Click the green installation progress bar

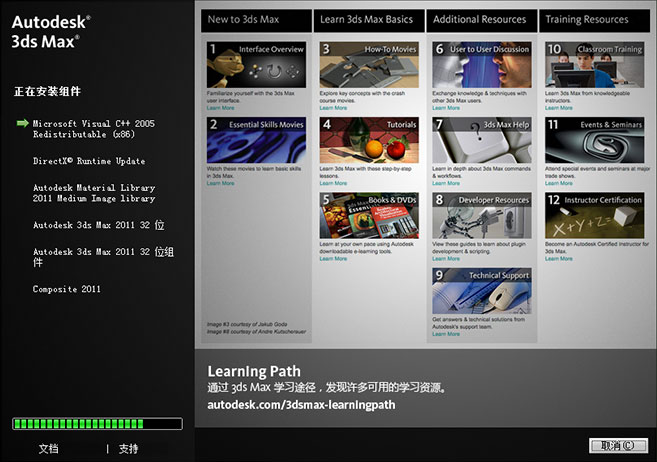97,423
